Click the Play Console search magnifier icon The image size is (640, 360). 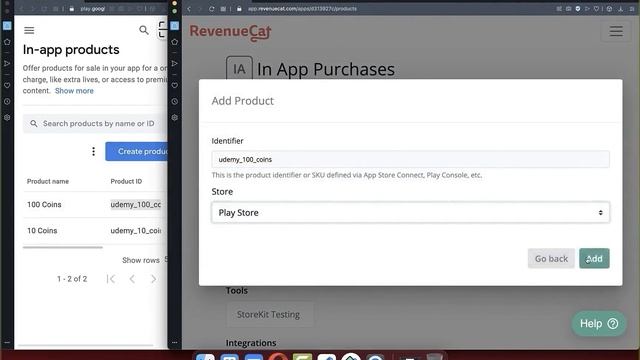click(144, 30)
